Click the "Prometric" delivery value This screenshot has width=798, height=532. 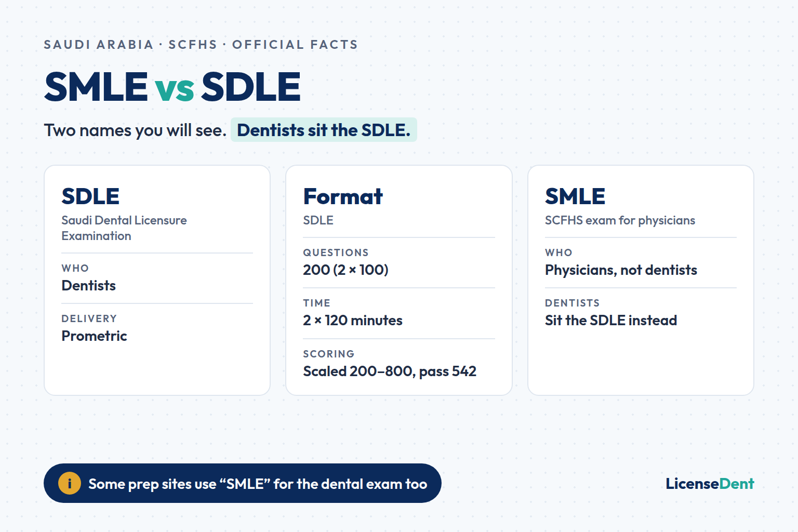pyautogui.click(x=94, y=336)
